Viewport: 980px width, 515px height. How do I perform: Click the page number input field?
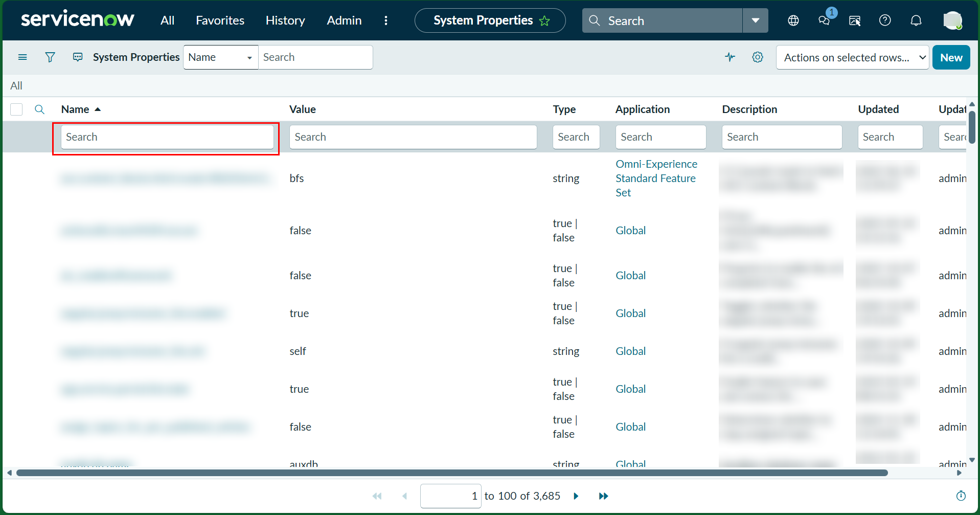coord(450,496)
